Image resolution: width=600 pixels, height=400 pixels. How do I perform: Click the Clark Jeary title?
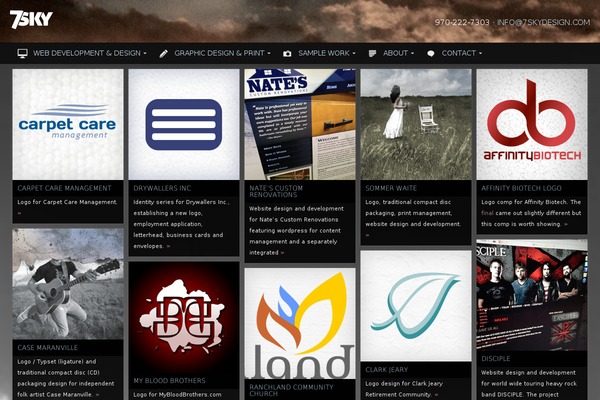(386, 370)
